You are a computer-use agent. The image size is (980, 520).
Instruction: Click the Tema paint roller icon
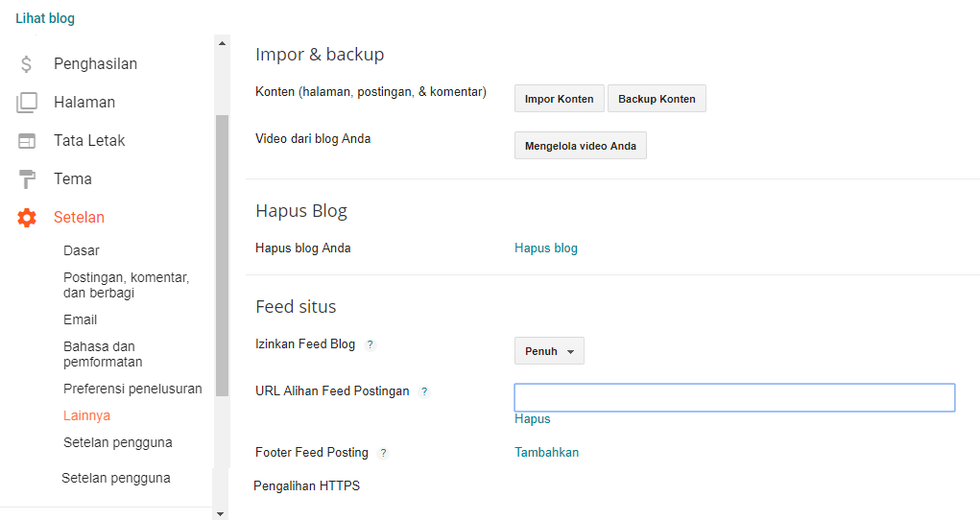(x=27, y=179)
